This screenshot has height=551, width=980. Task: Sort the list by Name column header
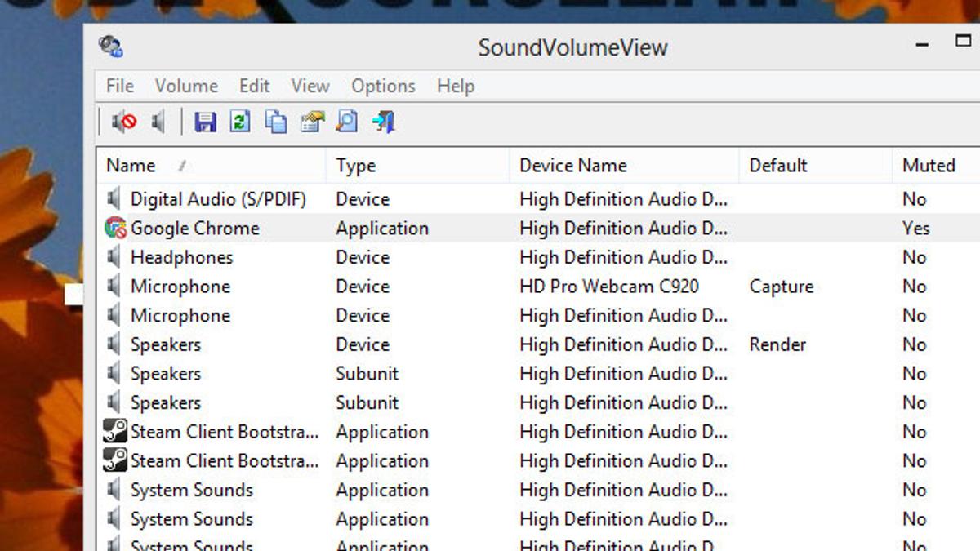tap(131, 166)
